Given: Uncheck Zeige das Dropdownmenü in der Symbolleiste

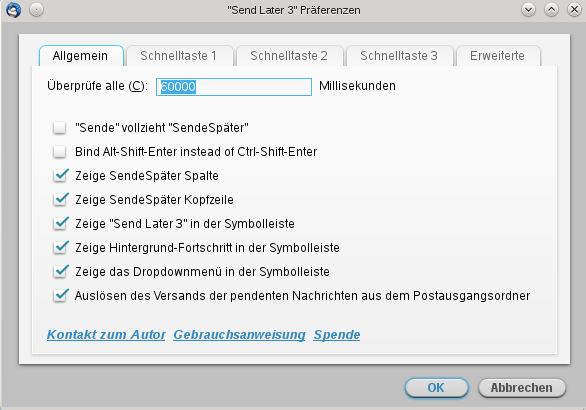Looking at the screenshot, I should tap(60, 271).
